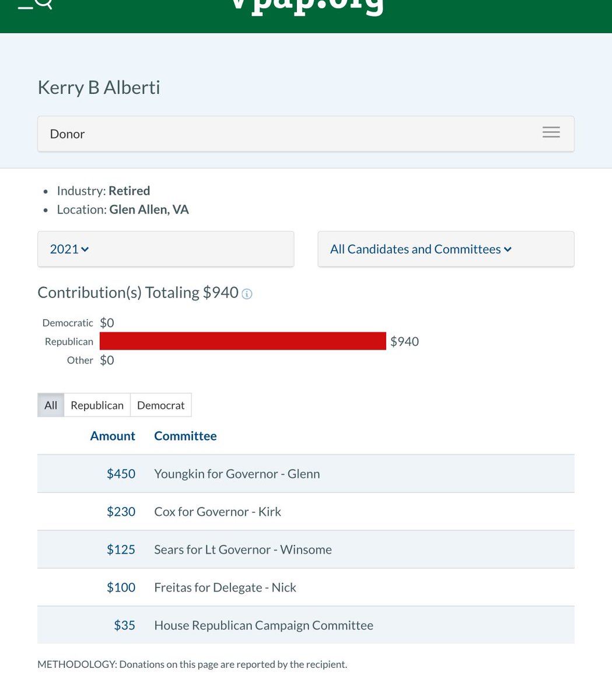Open the $35 House Republican contribution amount
The width and height of the screenshot is (612, 700).
(124, 625)
